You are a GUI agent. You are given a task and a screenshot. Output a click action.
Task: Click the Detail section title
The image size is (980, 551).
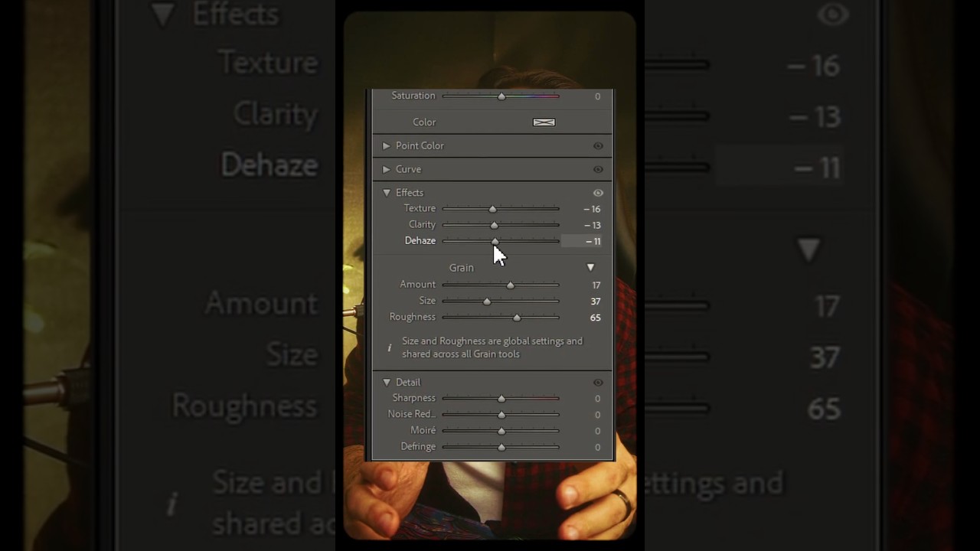pyautogui.click(x=408, y=383)
